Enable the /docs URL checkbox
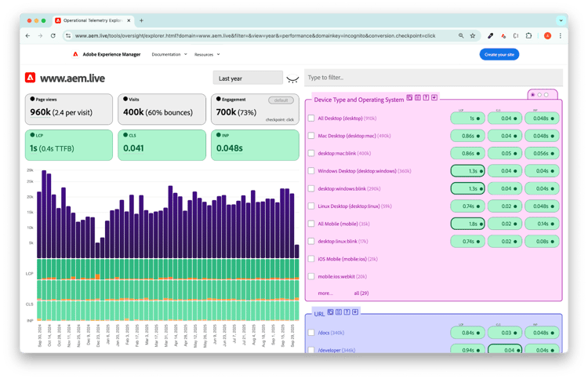Image resolution: width=588 pixels, height=379 pixels. (x=311, y=333)
